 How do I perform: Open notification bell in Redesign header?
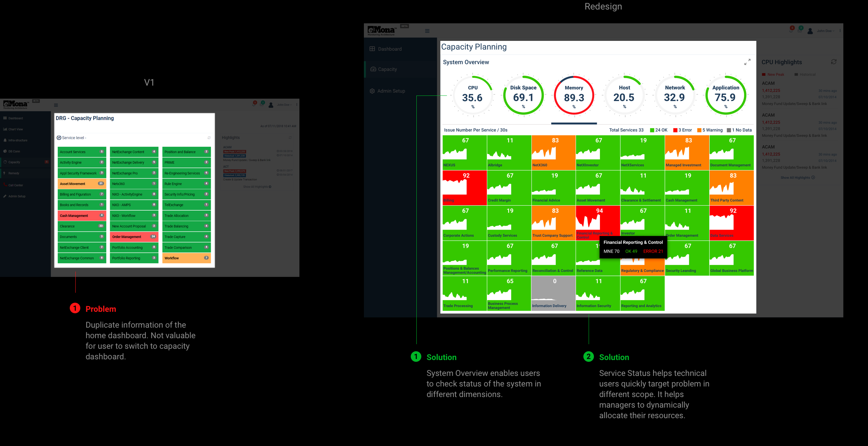pyautogui.click(x=791, y=31)
